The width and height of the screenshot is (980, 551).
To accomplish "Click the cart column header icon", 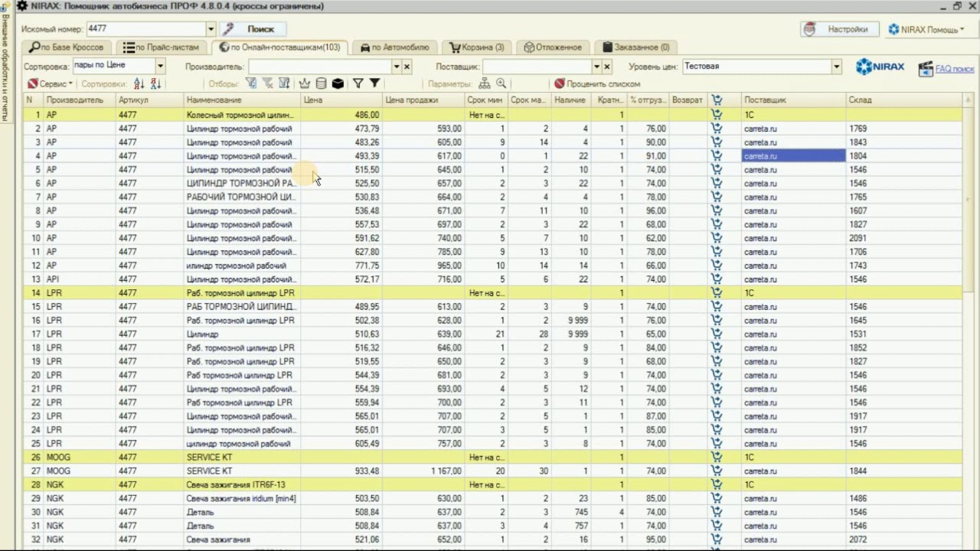I will [717, 99].
